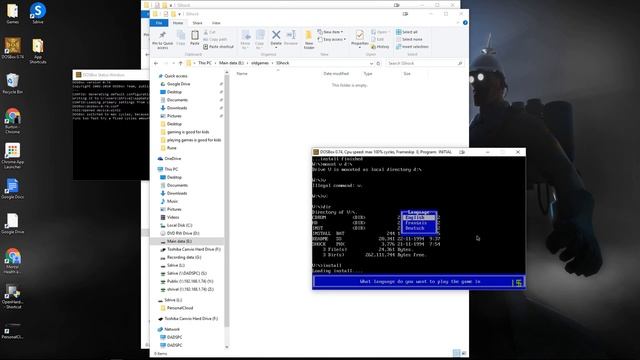Screen dimensions: 640x360
Task: Open the Quick Access Toolbar customize dropdown
Action: tap(180, 14)
